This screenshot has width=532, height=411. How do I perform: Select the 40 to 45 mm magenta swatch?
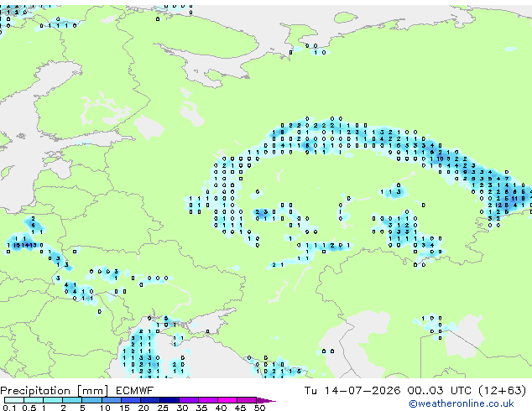[x=227, y=400]
